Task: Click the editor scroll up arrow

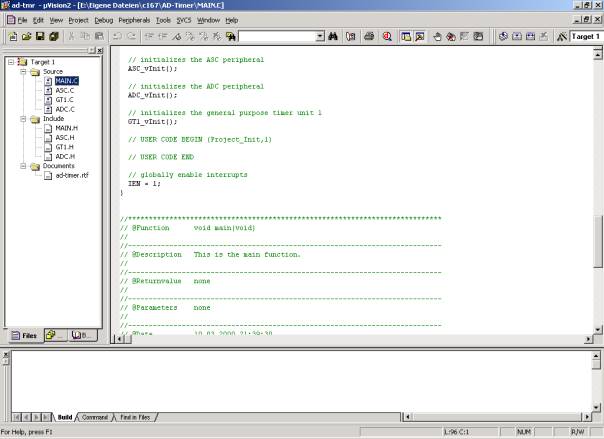Action: pos(598,54)
